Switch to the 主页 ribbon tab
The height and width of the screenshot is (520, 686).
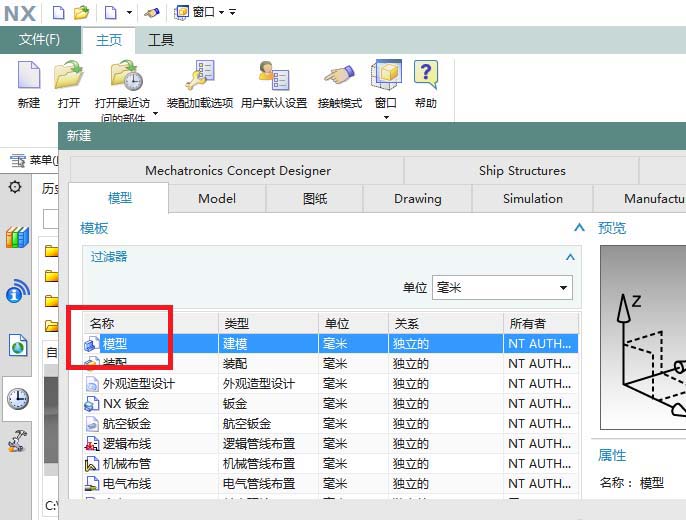point(108,40)
